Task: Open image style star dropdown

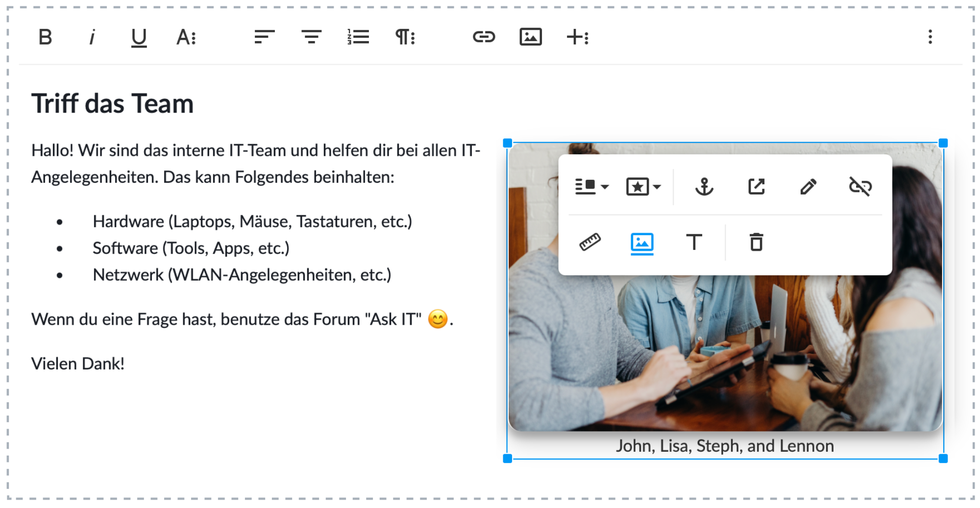Action: (644, 187)
